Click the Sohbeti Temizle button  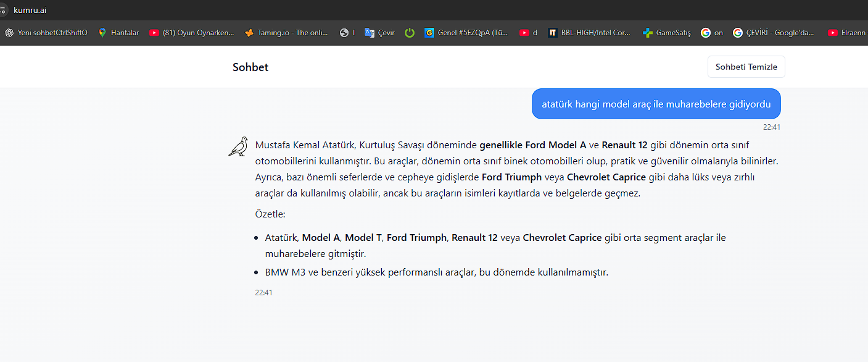point(746,67)
